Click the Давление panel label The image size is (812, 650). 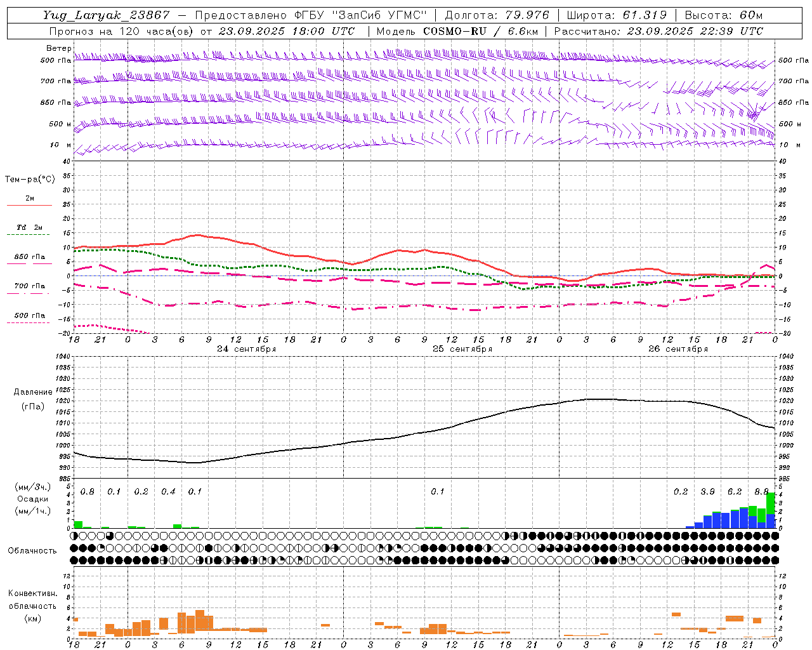[x=33, y=392]
